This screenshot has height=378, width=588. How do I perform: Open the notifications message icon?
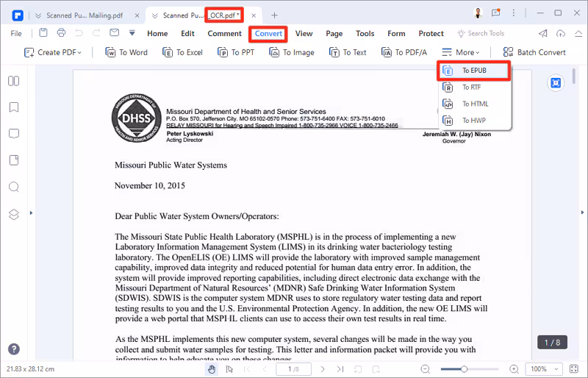[x=495, y=13]
